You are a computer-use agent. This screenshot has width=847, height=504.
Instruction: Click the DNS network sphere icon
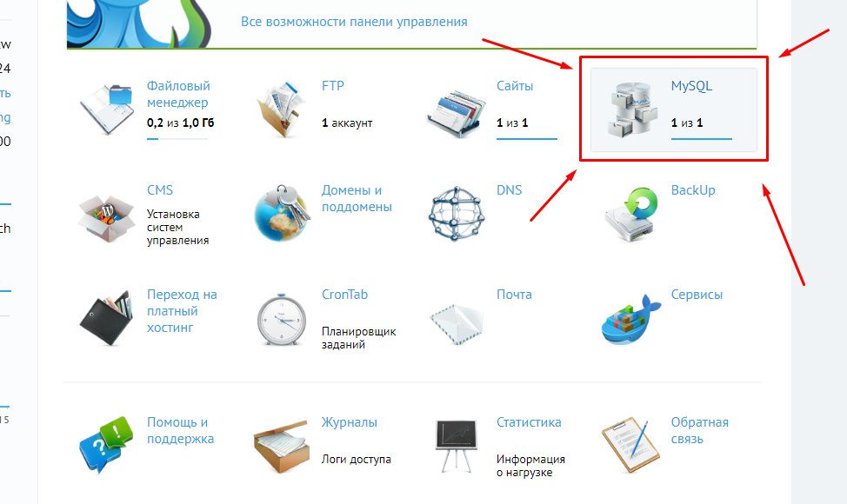tap(457, 214)
